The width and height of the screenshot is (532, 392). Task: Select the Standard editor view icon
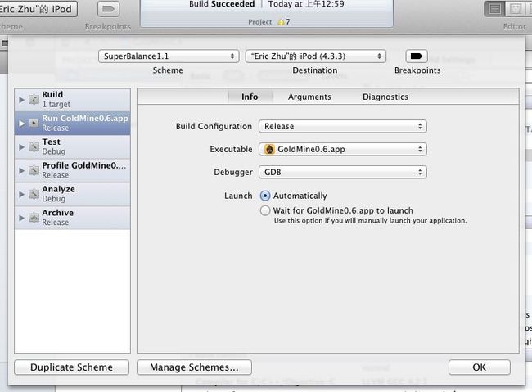494,9
